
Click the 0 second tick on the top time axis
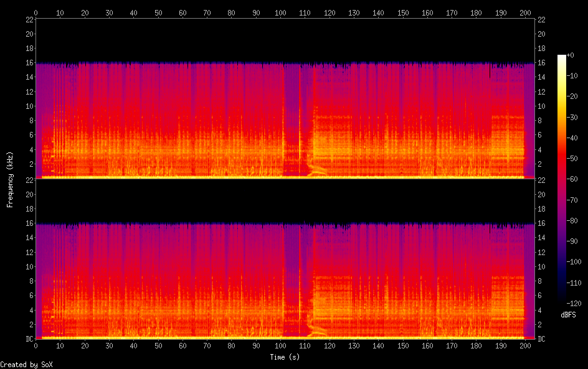click(36, 12)
